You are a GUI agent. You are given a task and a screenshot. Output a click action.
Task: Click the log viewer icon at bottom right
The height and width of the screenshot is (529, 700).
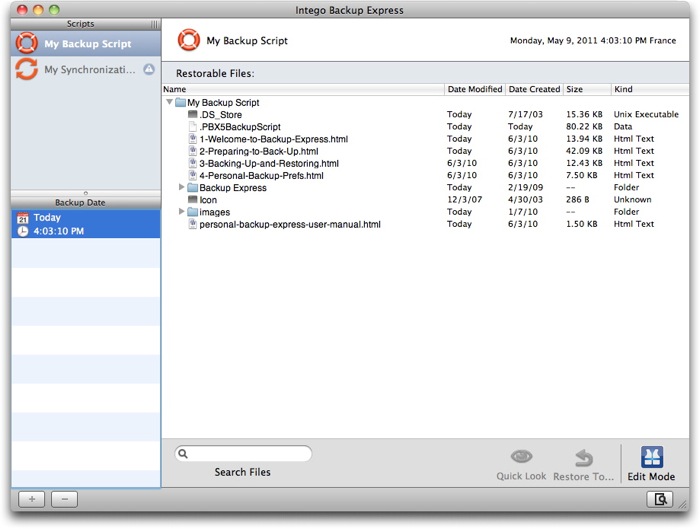(x=659, y=499)
